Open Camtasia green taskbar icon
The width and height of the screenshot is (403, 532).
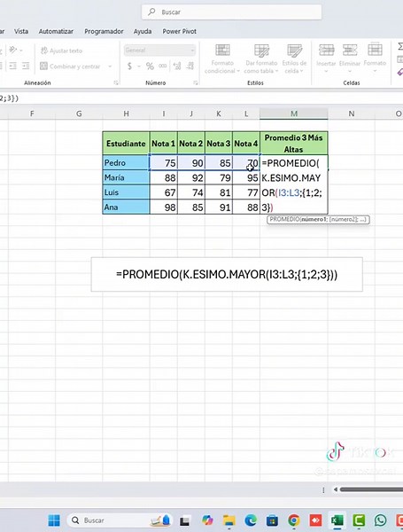coord(359,520)
